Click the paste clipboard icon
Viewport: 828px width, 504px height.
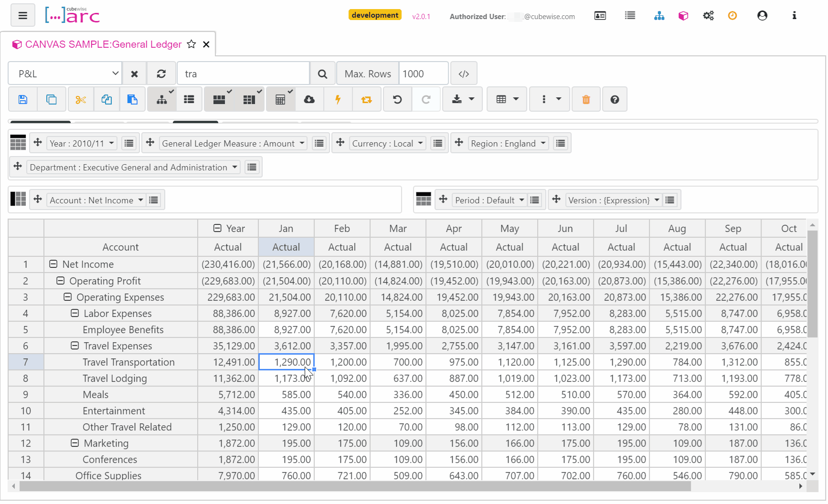click(132, 99)
